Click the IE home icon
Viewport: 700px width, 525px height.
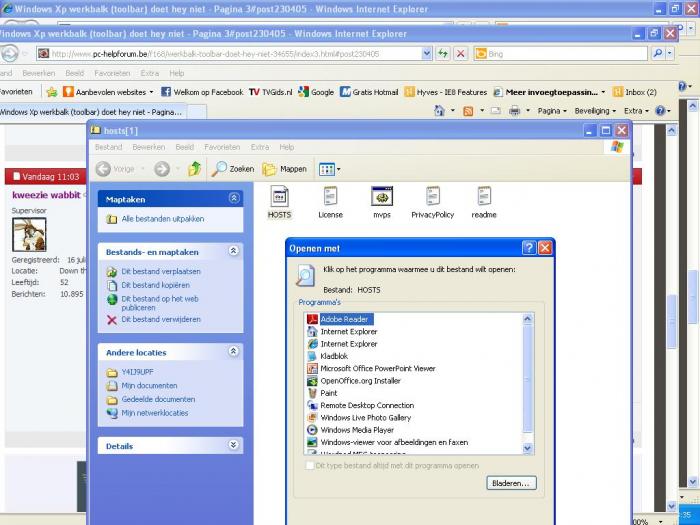tap(439, 111)
